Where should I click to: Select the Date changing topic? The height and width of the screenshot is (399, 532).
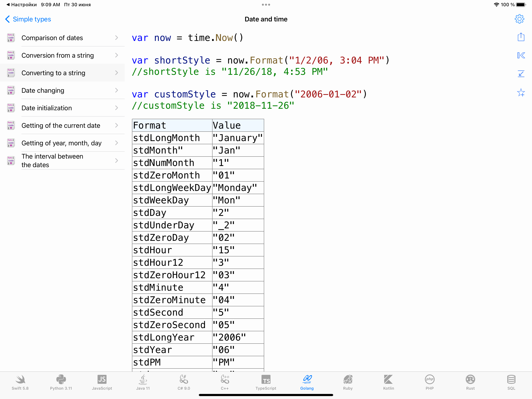pos(63,90)
